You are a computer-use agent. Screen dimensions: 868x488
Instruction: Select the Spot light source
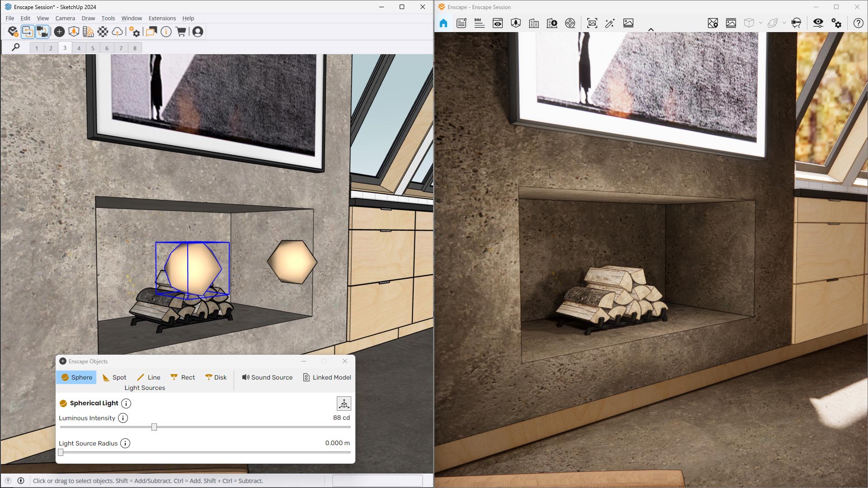point(114,377)
